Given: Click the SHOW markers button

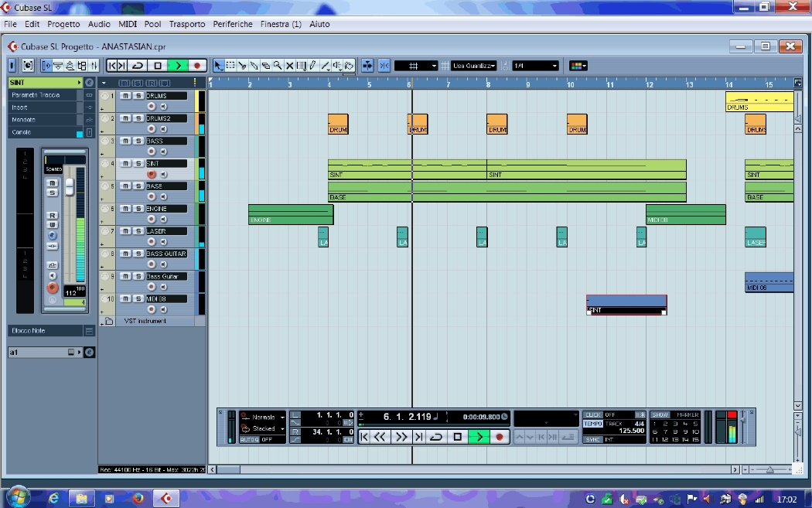Looking at the screenshot, I should 660,414.
